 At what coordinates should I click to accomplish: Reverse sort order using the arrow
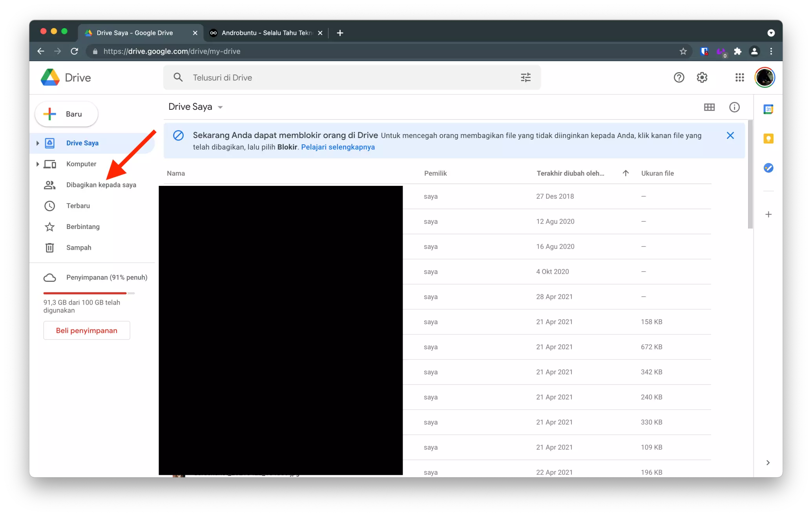point(625,173)
